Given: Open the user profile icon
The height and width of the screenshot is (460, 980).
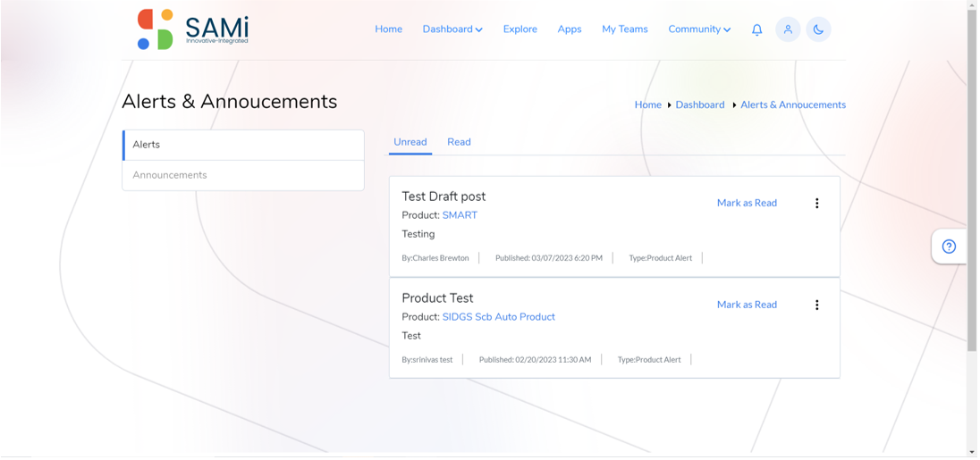Looking at the screenshot, I should (788, 29).
